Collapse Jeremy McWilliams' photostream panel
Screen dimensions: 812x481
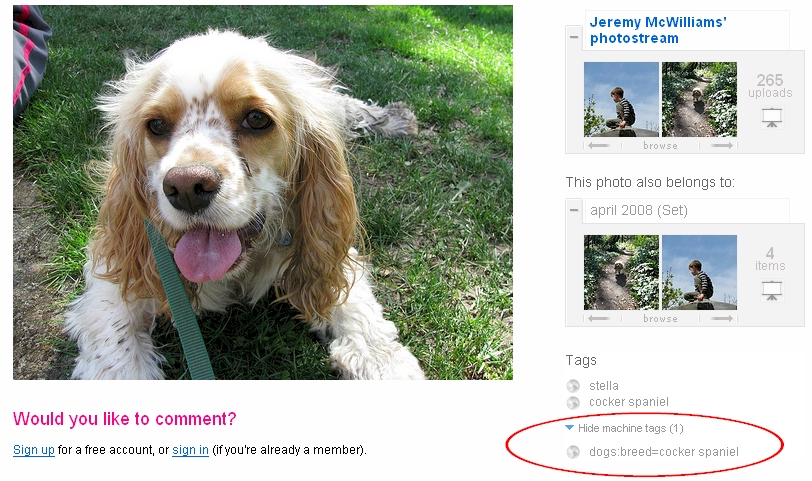574,37
